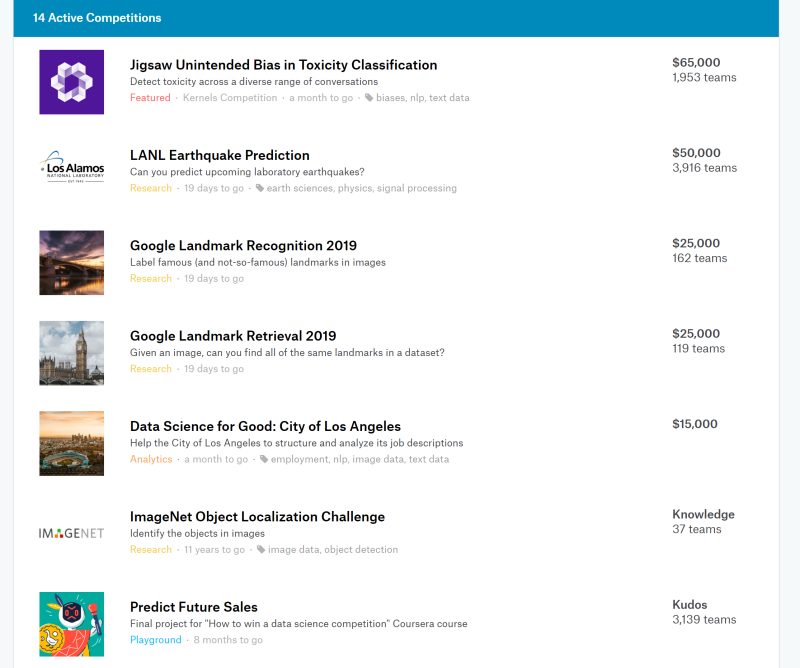
Task: Click Research label under Landmark Recognition 2019
Action: coord(151,278)
